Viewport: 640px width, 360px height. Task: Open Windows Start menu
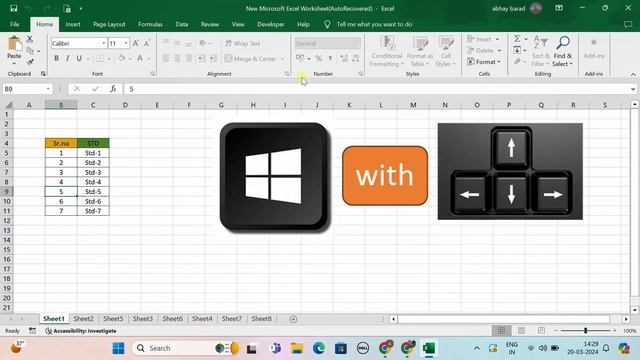pos(118,348)
